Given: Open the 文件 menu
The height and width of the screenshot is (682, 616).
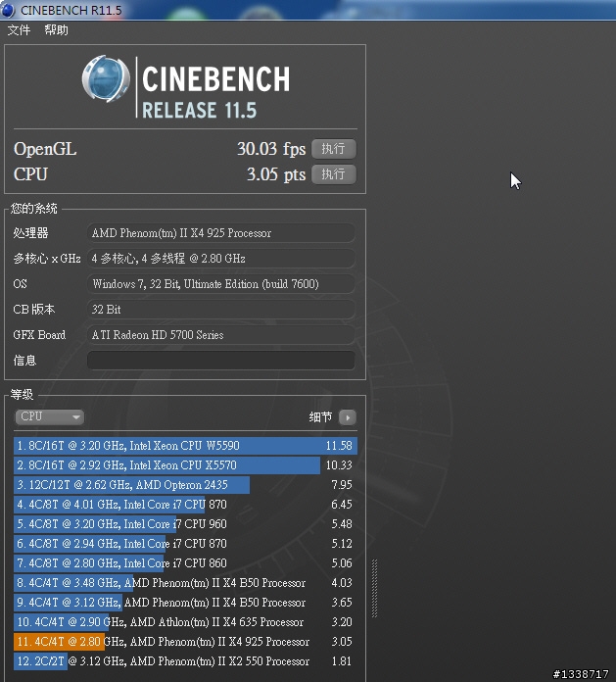Looking at the screenshot, I should [19, 30].
